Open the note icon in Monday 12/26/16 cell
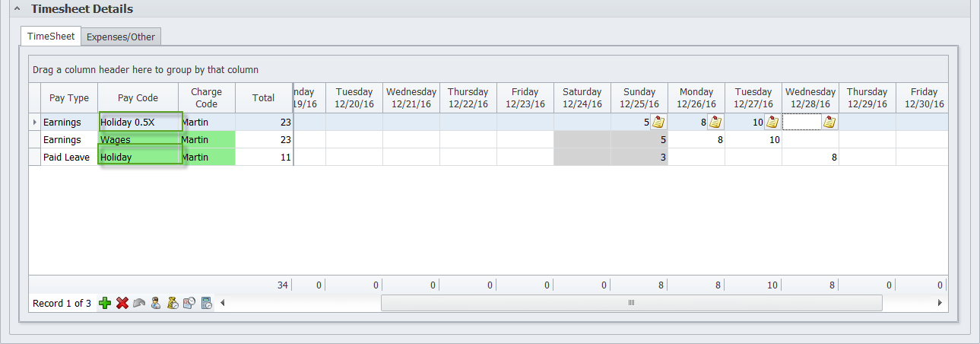 (715, 122)
